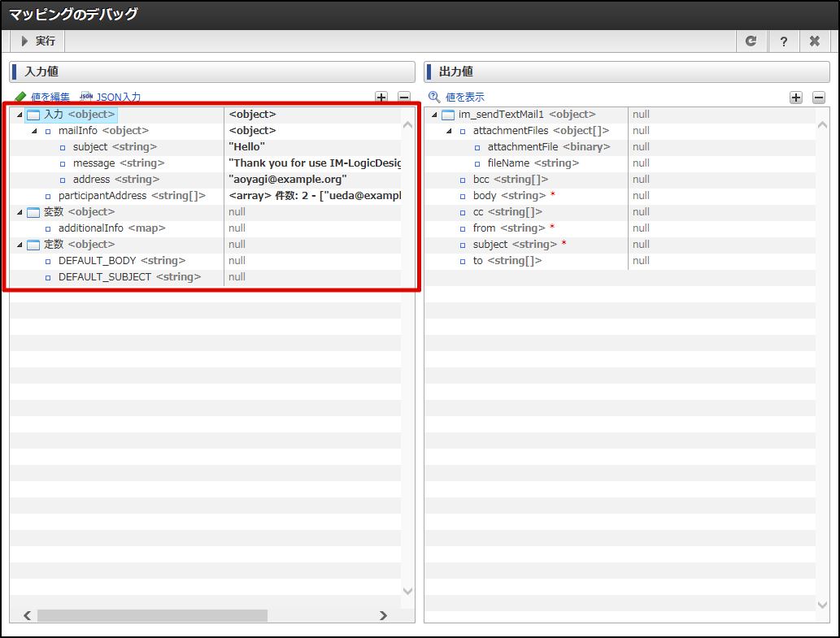Select the participantAddress tree row

pos(131,196)
